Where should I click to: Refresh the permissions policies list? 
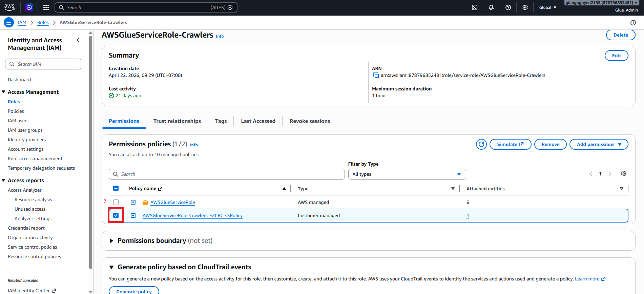point(481,144)
